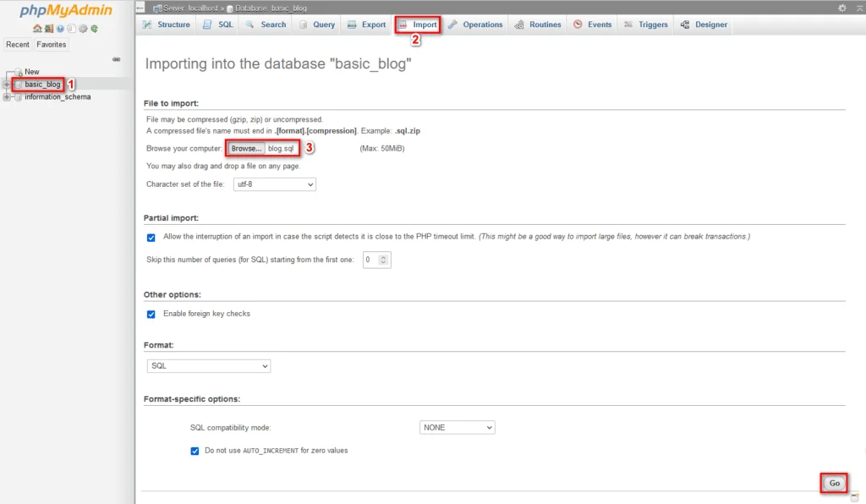
Task: Open the settings gear icon under the logo
Action: (81, 29)
